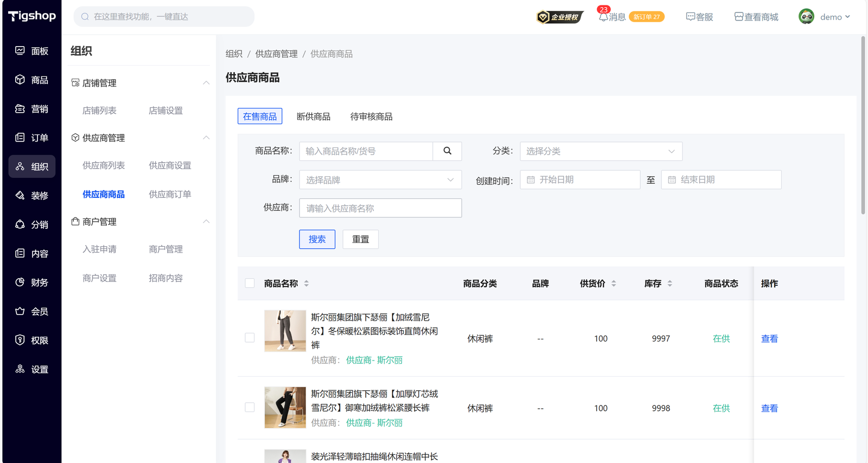Open the Finance section in sidebar

[31, 282]
